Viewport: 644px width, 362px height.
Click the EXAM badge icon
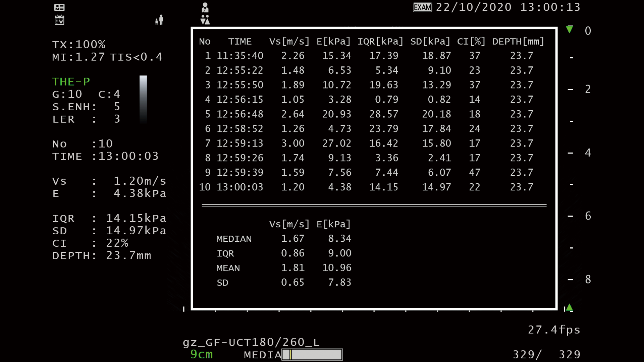(x=422, y=7)
